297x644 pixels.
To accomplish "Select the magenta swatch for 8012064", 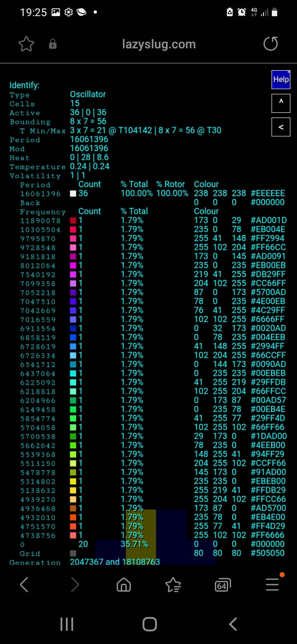I will [x=73, y=265].
